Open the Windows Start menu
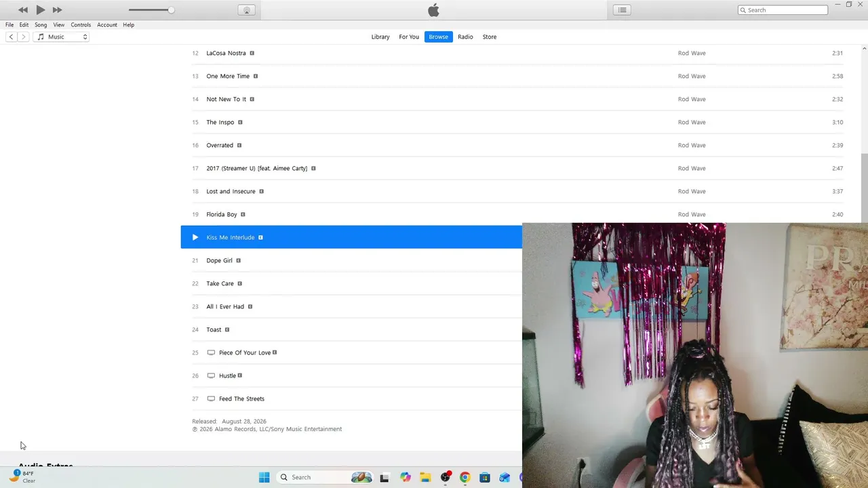Viewport: 868px width, 488px height. [264, 477]
